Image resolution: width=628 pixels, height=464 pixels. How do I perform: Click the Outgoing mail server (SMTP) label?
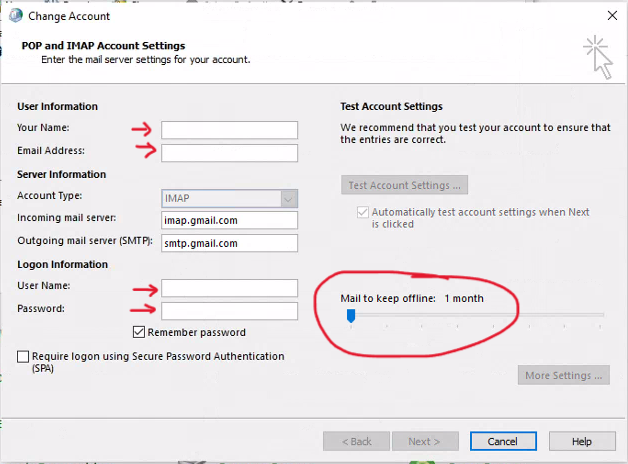(x=85, y=241)
